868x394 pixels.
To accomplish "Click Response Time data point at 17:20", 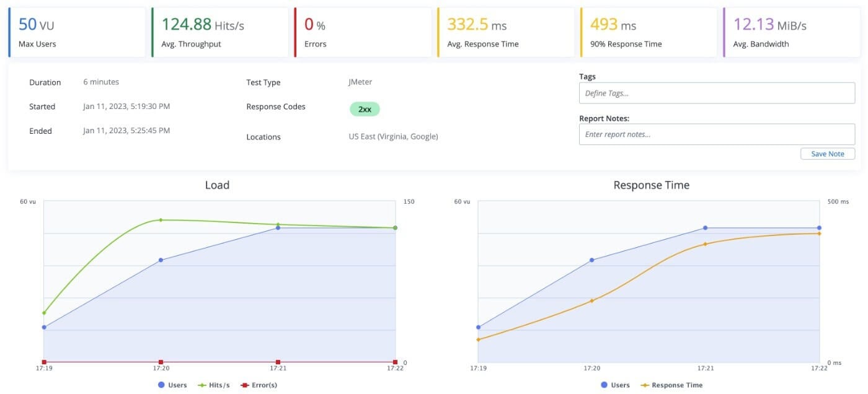I will (x=591, y=301).
